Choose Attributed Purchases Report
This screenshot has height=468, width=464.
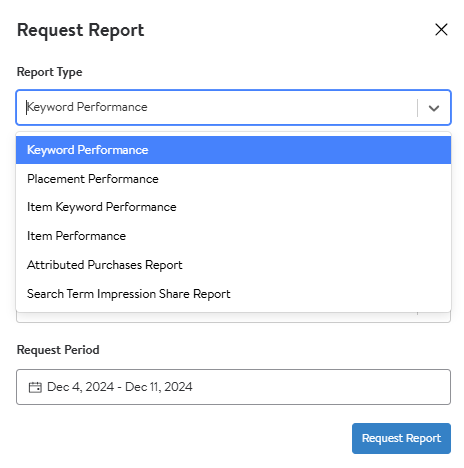[x=233, y=265]
